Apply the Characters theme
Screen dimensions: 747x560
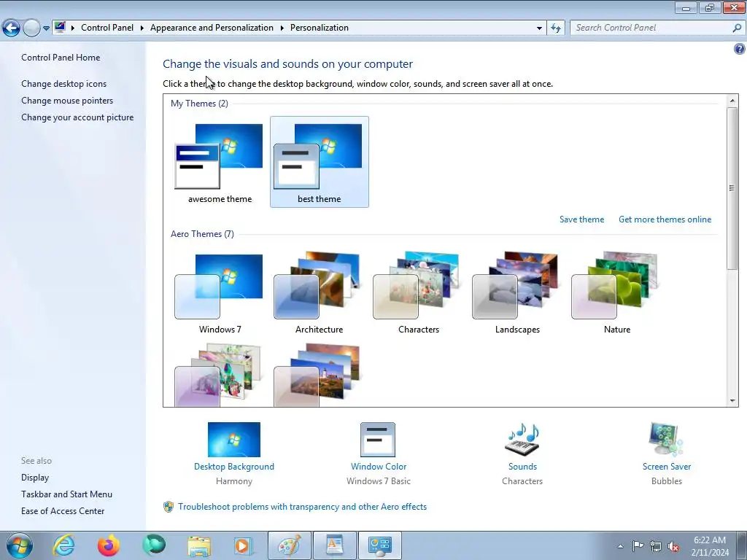tap(418, 292)
